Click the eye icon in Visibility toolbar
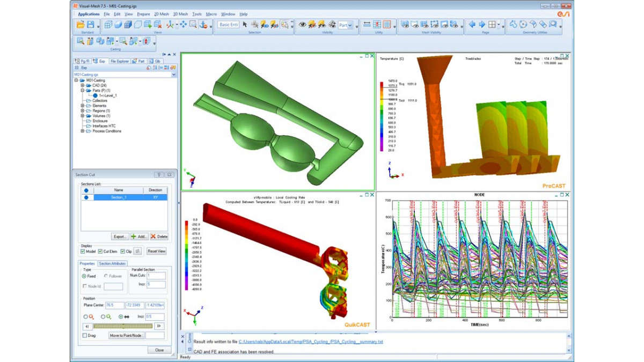Image resolution: width=644 pixels, height=362 pixels. point(303,25)
